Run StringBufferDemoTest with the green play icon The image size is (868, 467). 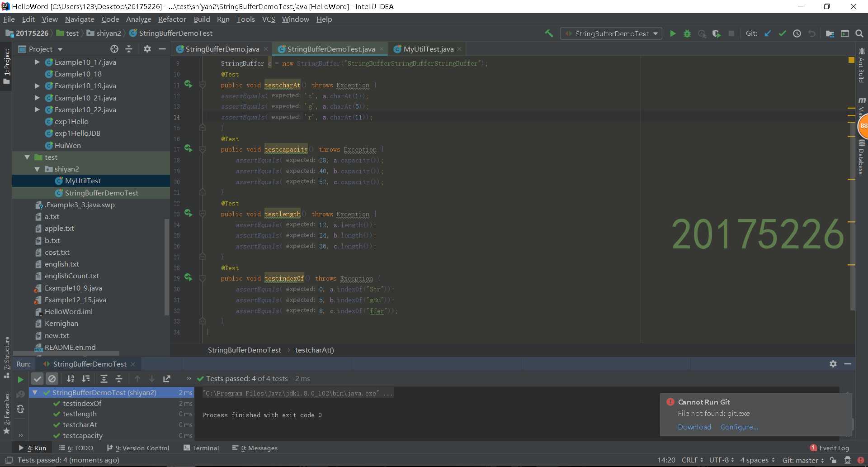[x=673, y=33]
